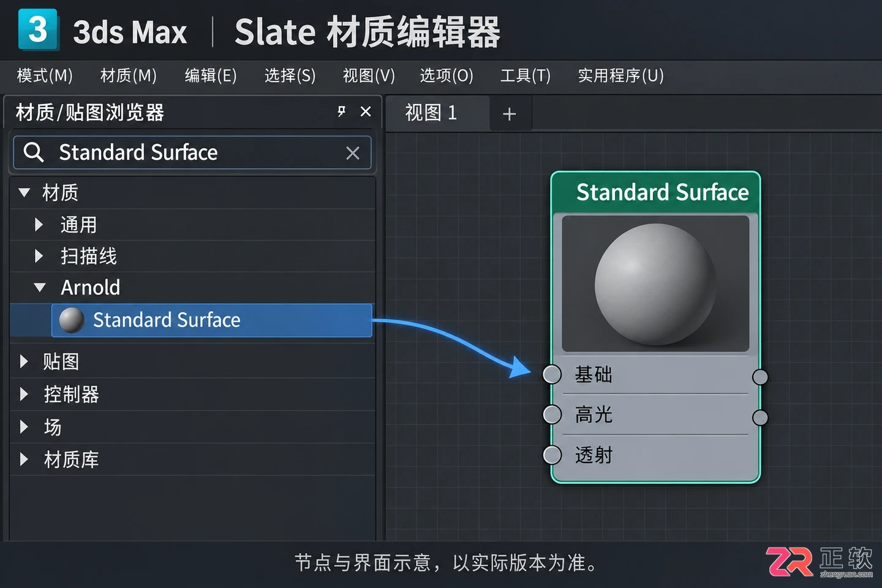Collapse the Arnold category
This screenshot has height=588, width=882.
point(40,287)
